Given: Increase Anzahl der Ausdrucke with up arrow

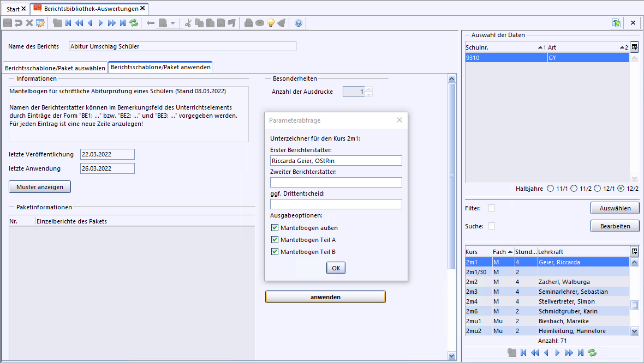Looking at the screenshot, I should (369, 89).
